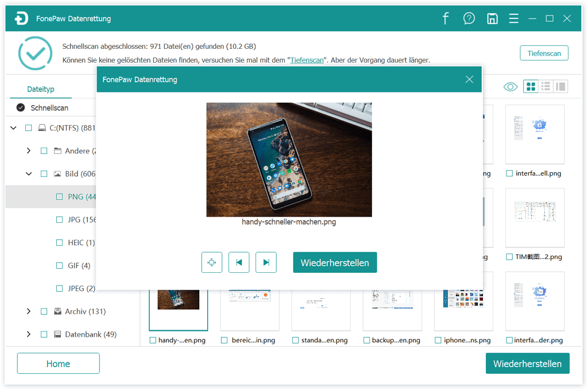Click the fit-to-window preview icon
Screen dimensions: 588x390
click(x=212, y=262)
